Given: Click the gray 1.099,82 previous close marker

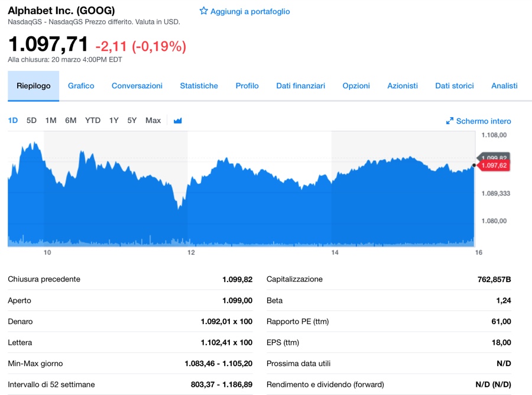Looking at the screenshot, I should tap(494, 157).
